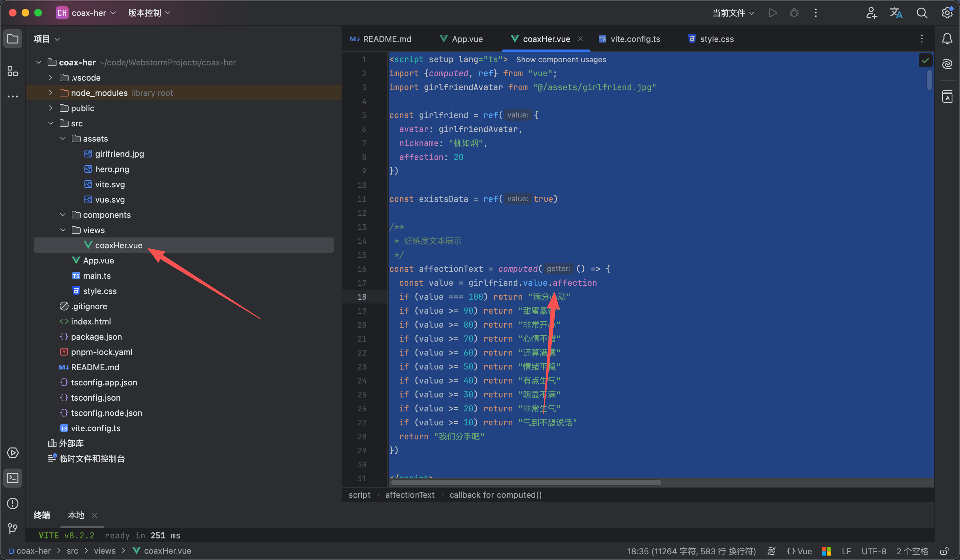
Task: Click the green inspections checkmark widget
Action: [x=925, y=60]
